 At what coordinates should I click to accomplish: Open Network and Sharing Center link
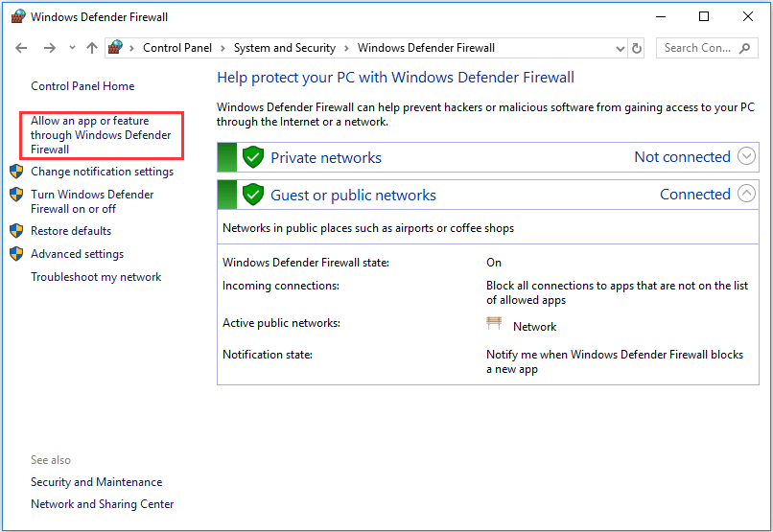(x=102, y=504)
